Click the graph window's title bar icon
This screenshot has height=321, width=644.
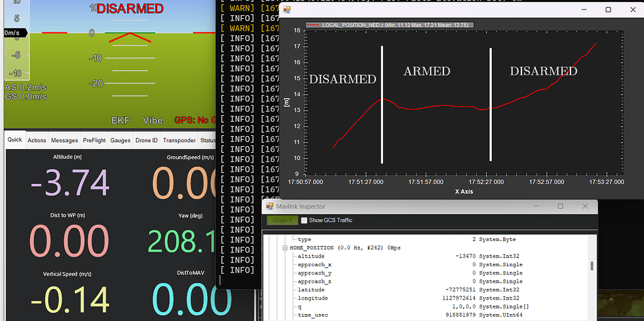coord(287,10)
